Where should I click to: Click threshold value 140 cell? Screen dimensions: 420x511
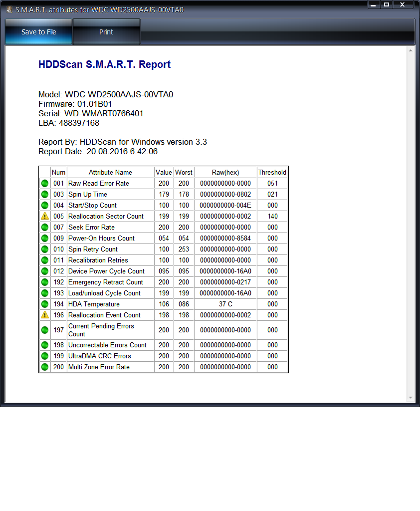tap(272, 217)
